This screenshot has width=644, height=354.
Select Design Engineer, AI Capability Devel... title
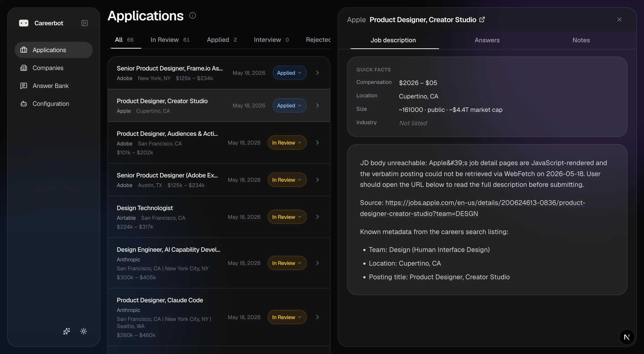pos(168,250)
